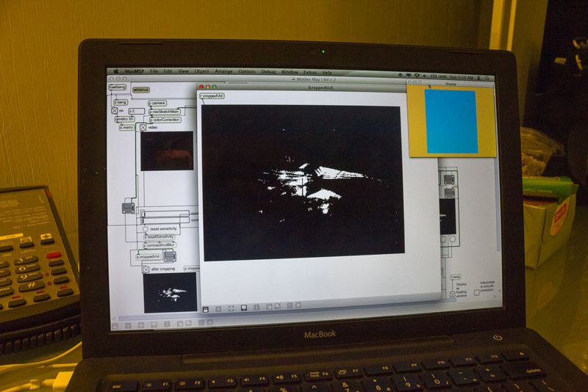Click the gray box object beside s croppedVid
The image size is (588, 392).
[x=170, y=256]
